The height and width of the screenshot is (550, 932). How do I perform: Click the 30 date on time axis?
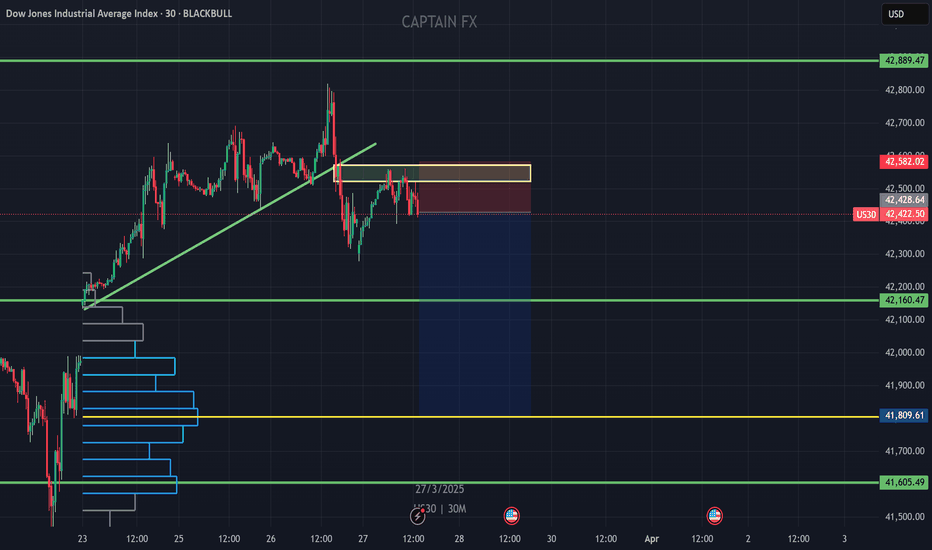[x=552, y=539]
